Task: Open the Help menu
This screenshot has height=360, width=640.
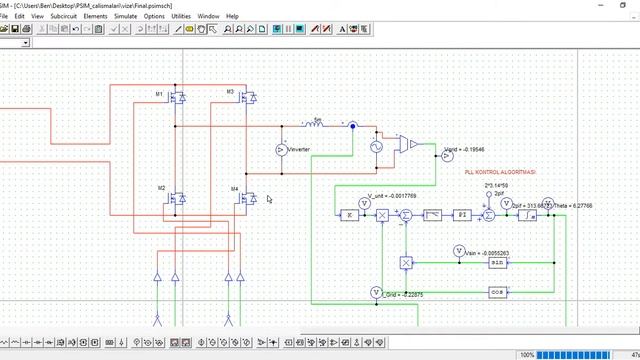Action: (x=232, y=16)
